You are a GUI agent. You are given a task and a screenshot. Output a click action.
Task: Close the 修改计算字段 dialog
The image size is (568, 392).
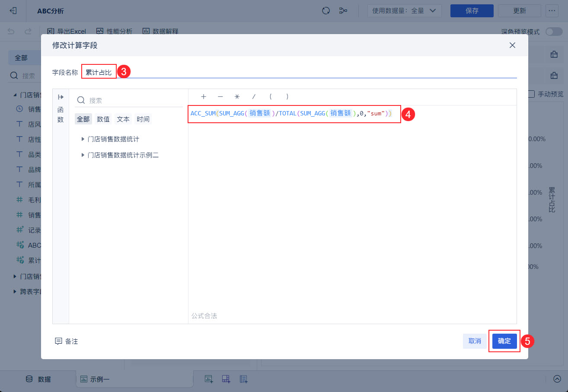(x=512, y=45)
